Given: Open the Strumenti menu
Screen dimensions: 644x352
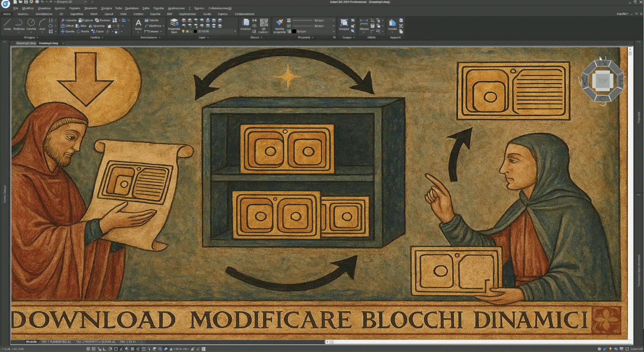Looking at the screenshot, I should coord(91,8).
